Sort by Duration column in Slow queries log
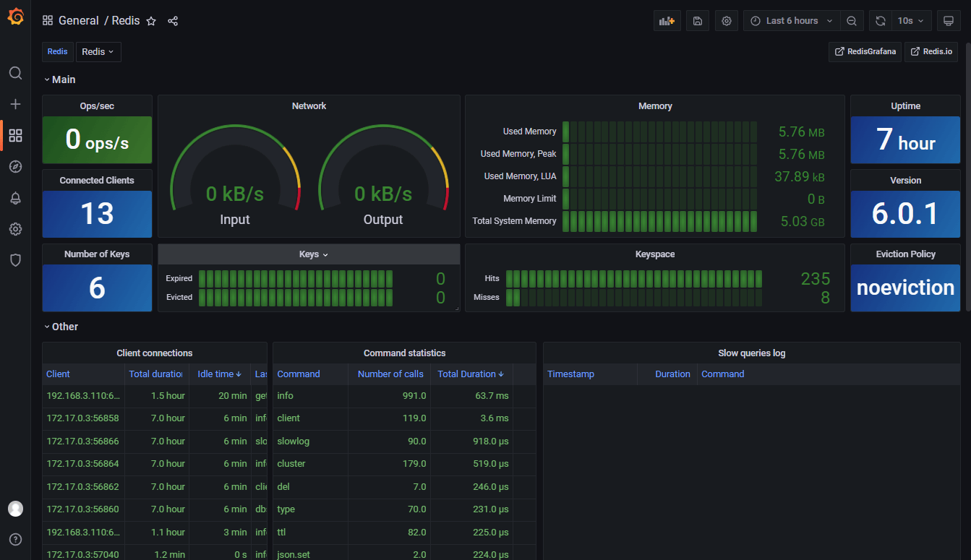The image size is (971, 560). [x=672, y=374]
